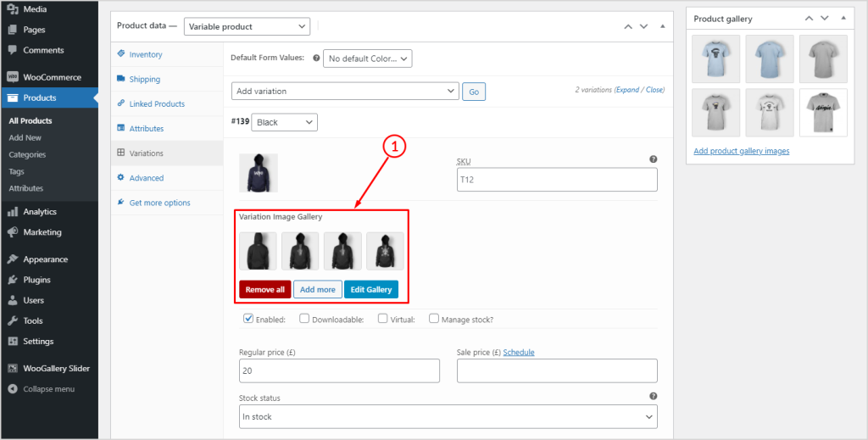The width and height of the screenshot is (868, 440).
Task: Move Product data panel up
Action: point(628,26)
